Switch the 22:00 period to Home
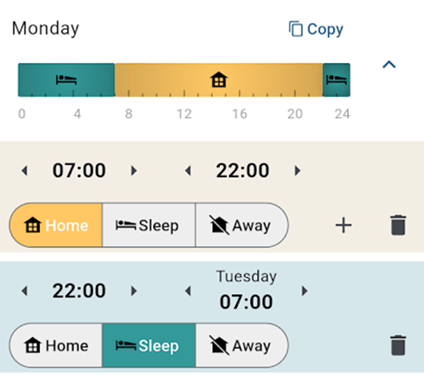Screen dimensions: 424x376 [56, 345]
